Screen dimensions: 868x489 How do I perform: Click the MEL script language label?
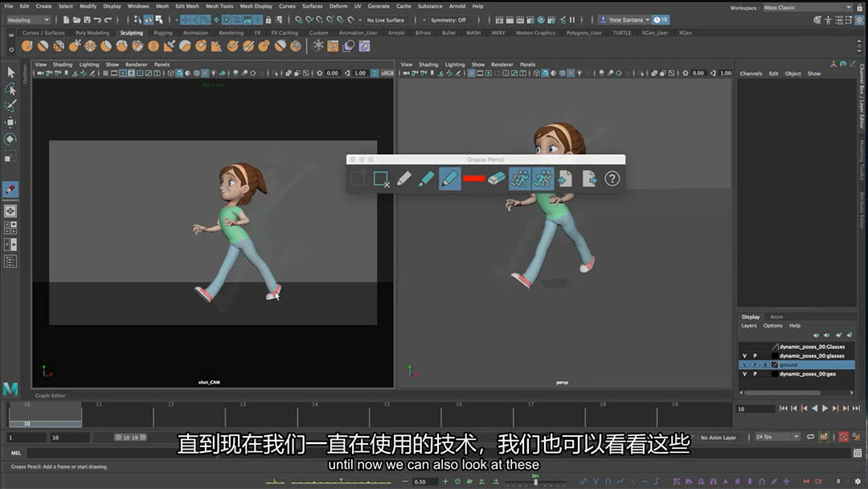[16, 453]
